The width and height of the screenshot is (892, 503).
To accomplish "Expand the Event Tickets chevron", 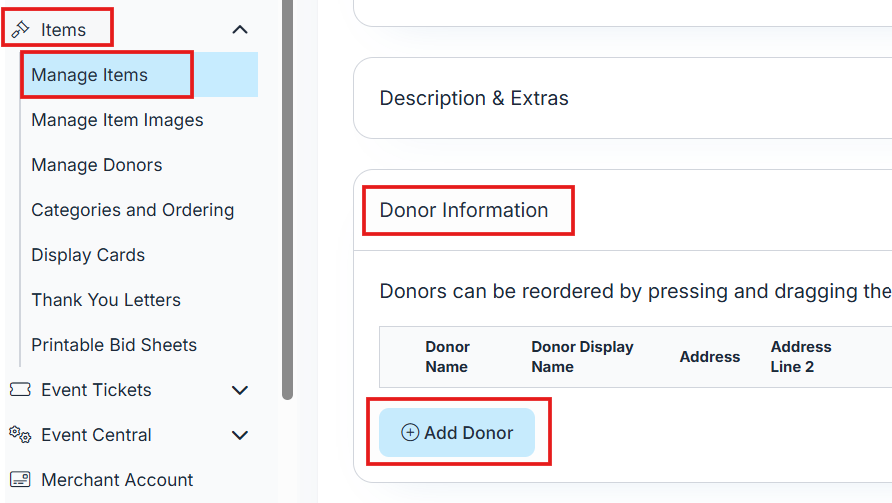I will point(240,390).
